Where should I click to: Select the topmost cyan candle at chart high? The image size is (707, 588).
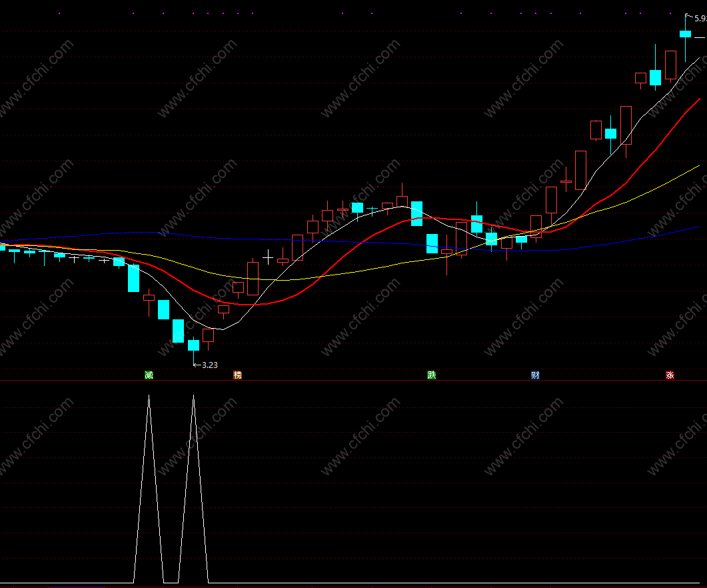686,34
